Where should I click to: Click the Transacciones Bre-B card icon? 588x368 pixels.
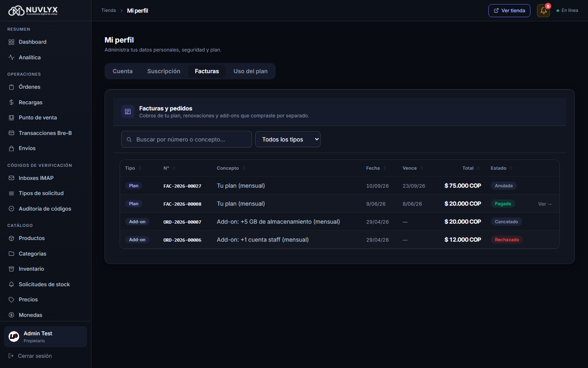coord(11,133)
